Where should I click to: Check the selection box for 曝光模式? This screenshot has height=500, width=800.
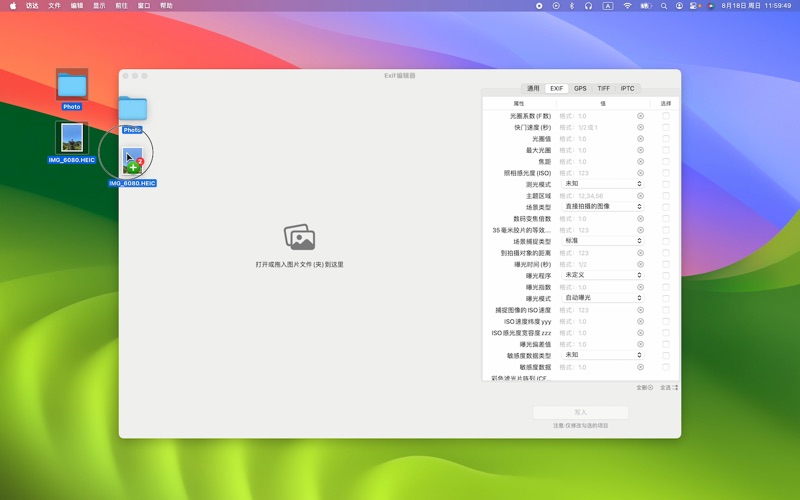[x=666, y=298]
